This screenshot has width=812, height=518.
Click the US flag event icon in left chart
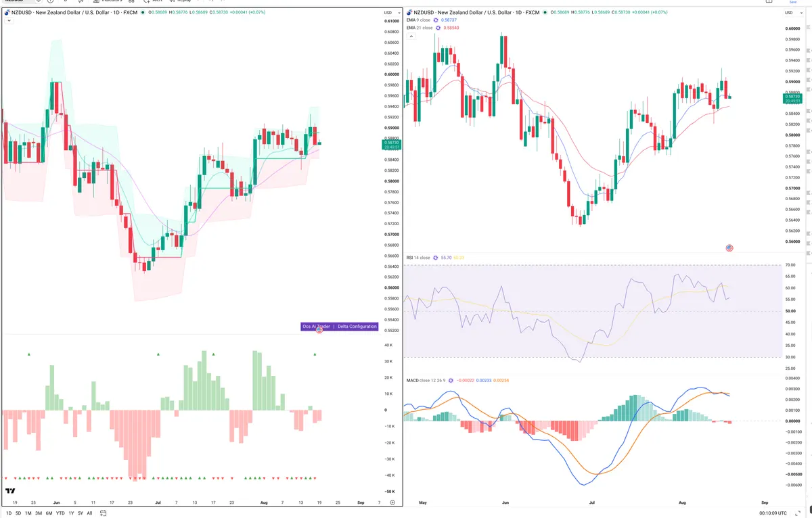tap(319, 331)
